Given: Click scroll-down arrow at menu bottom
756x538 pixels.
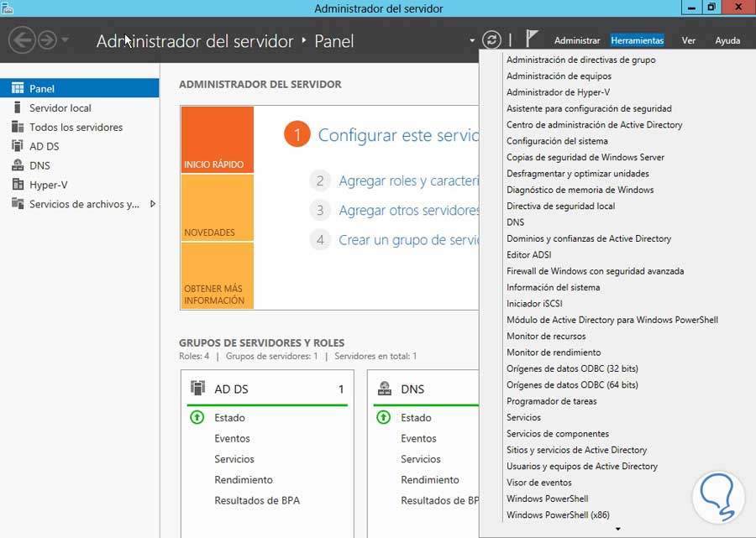Looking at the screenshot, I should point(617,530).
